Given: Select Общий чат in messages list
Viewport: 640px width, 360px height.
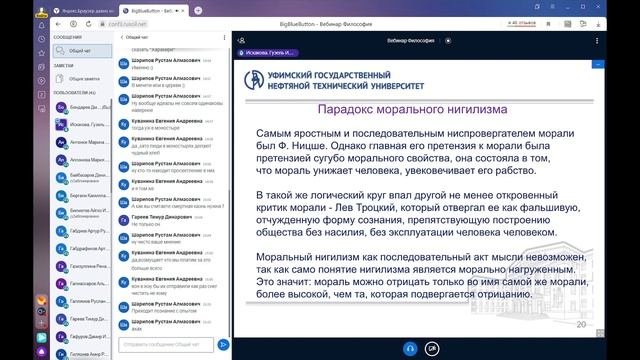Looking at the screenshot, I should point(82,51).
